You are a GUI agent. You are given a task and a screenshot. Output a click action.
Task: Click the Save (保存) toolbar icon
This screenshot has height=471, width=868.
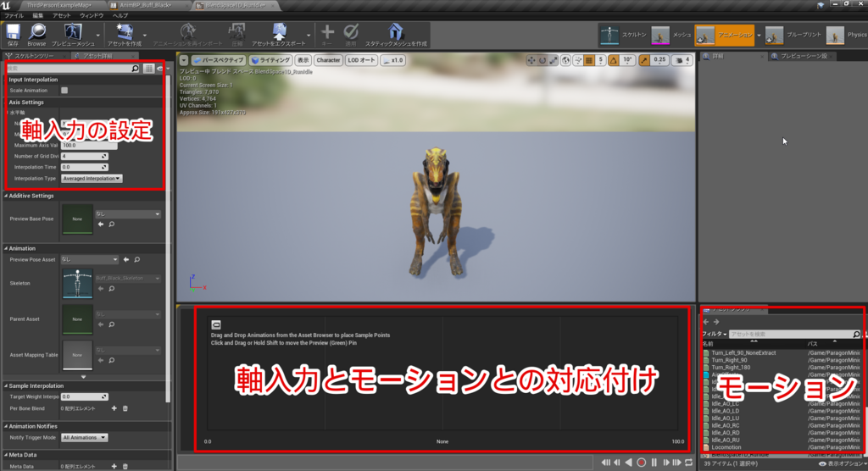(13, 32)
